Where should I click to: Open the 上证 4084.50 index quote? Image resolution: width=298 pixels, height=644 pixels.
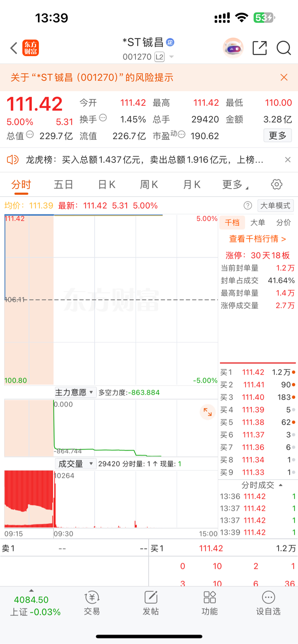35,606
